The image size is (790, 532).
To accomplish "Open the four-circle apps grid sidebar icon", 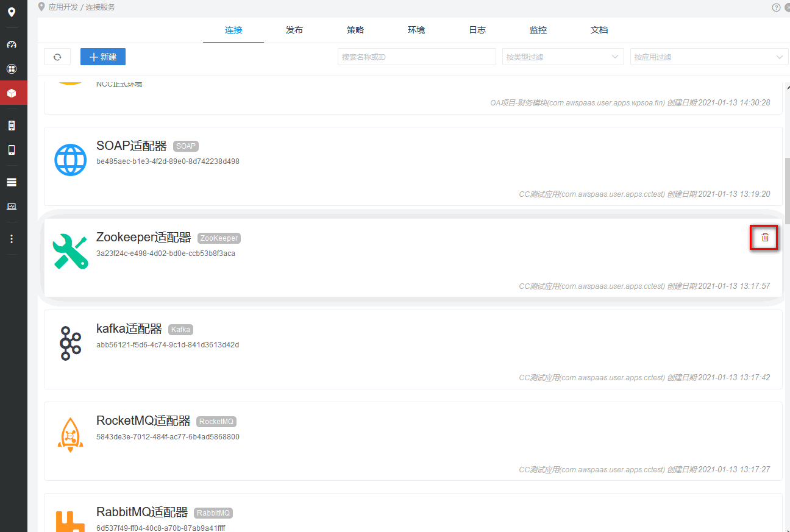I will [x=12, y=69].
